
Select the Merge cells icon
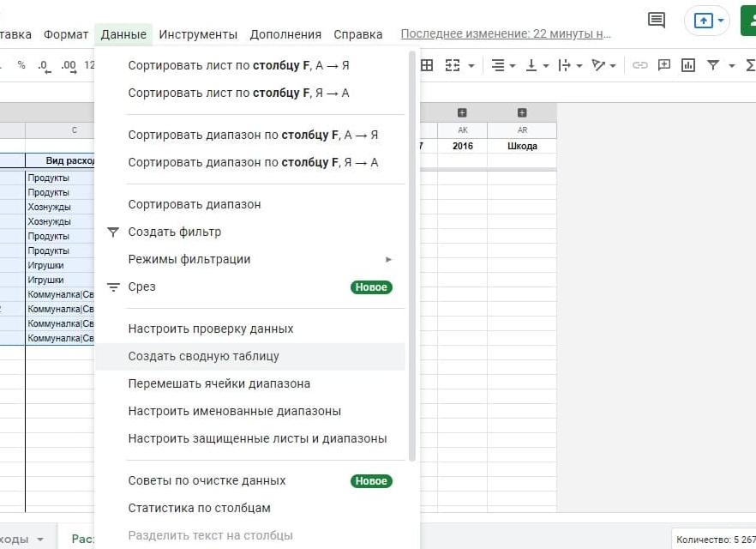click(453, 65)
